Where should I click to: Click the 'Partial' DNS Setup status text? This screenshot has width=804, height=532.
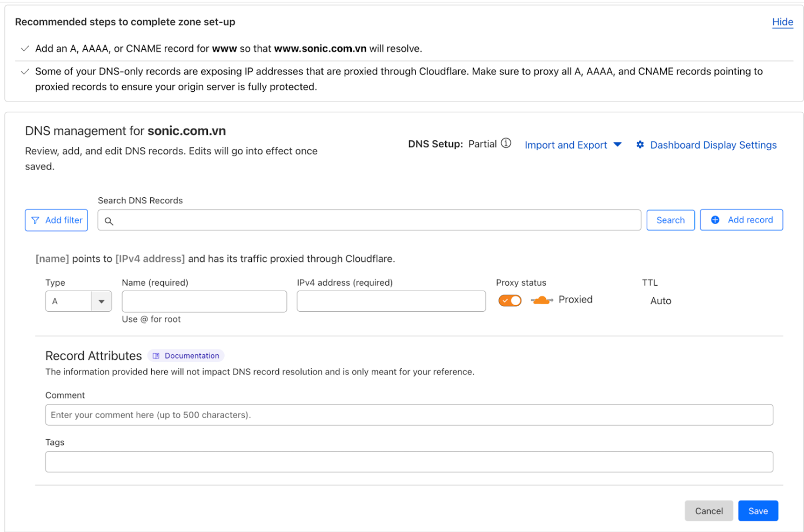(483, 144)
